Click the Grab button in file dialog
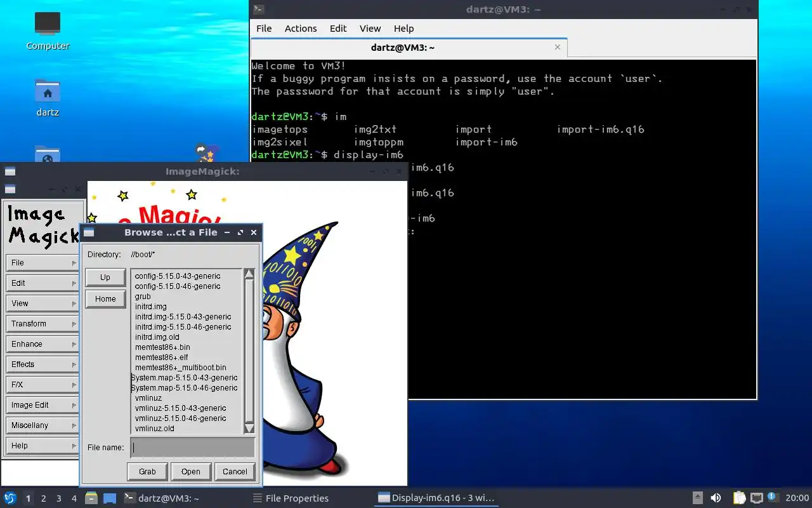812x508 pixels. point(147,472)
